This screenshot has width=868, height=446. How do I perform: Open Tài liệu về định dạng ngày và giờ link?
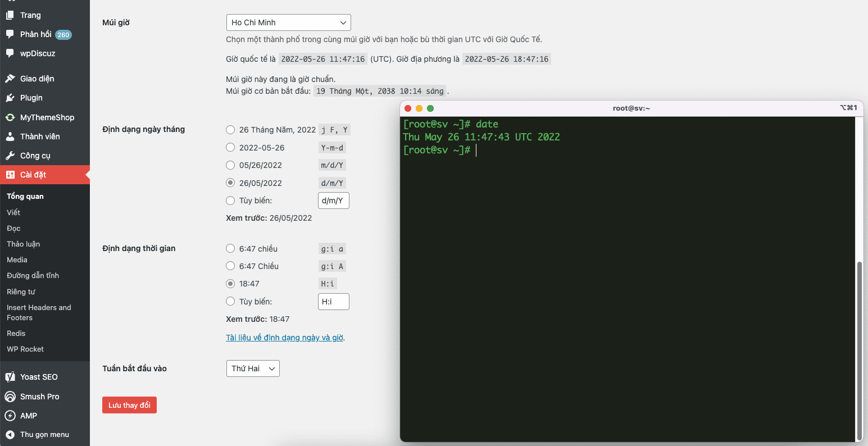(284, 338)
